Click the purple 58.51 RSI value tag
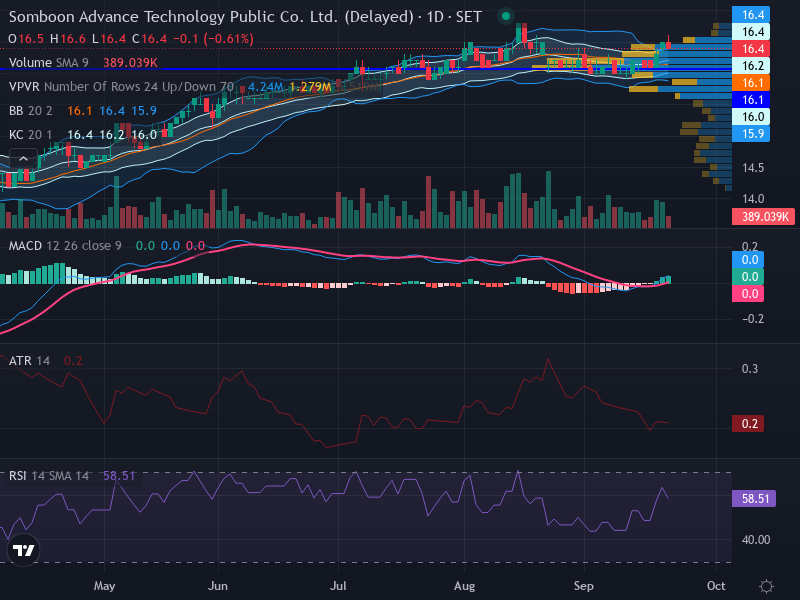The image size is (800, 600). tap(754, 498)
